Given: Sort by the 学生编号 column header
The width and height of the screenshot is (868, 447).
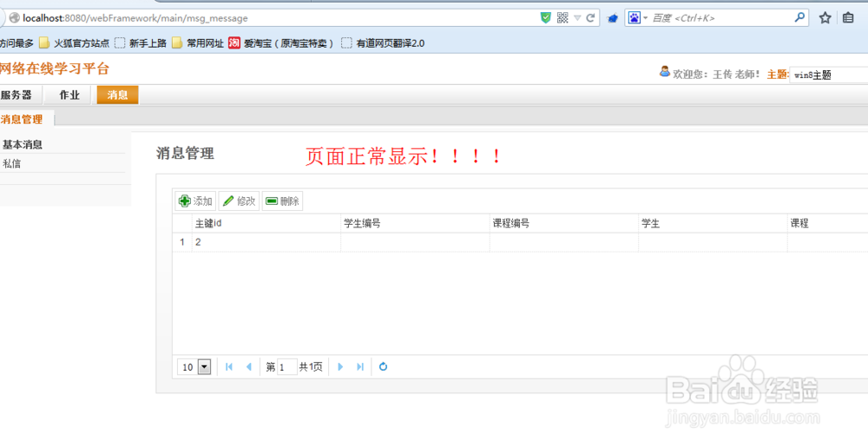Looking at the screenshot, I should tap(415, 224).
